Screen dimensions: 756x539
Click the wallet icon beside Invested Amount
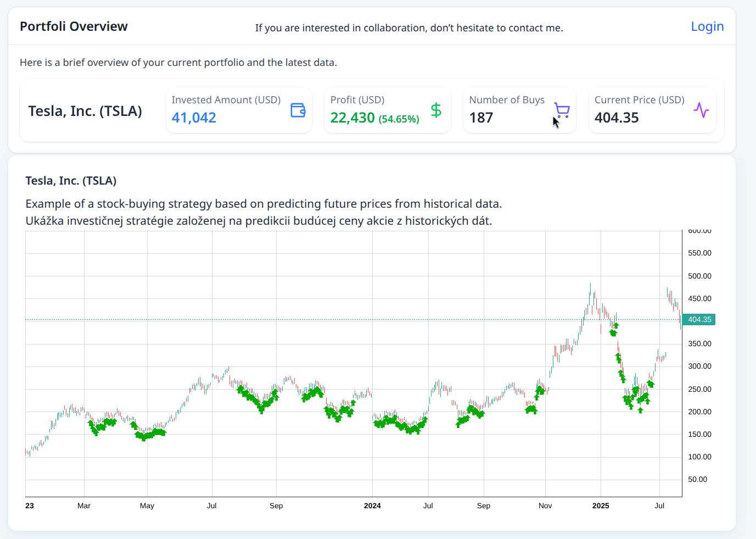pyautogui.click(x=297, y=110)
